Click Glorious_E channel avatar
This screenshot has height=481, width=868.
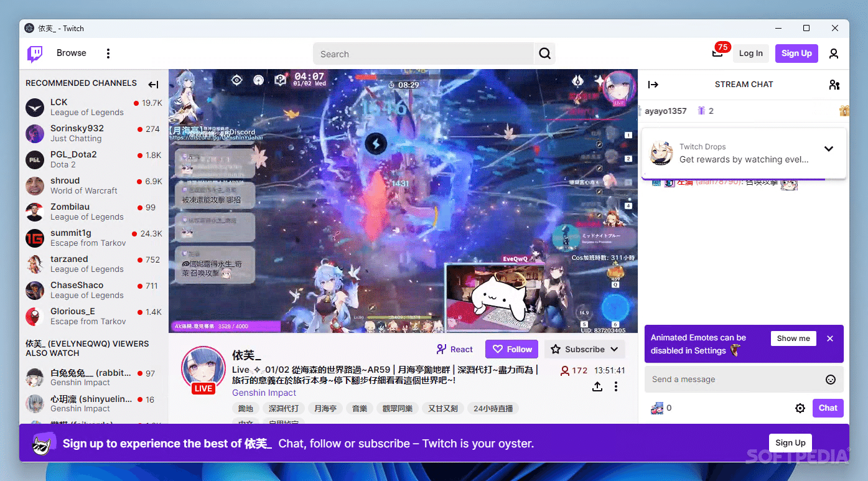[35, 317]
